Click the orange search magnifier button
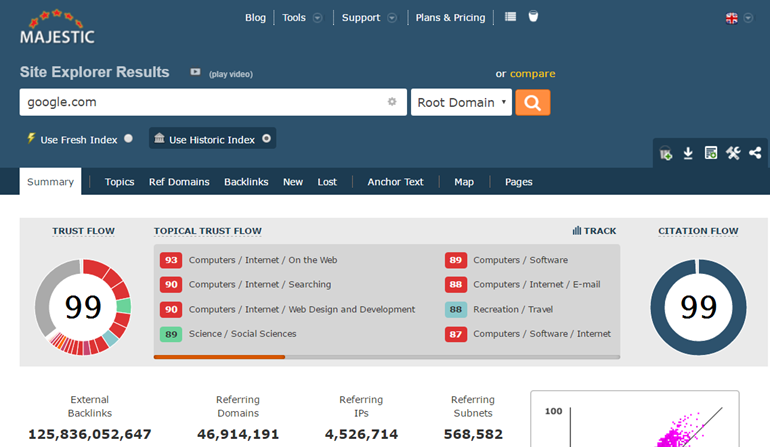Screen dimensions: 770x447 point(532,102)
